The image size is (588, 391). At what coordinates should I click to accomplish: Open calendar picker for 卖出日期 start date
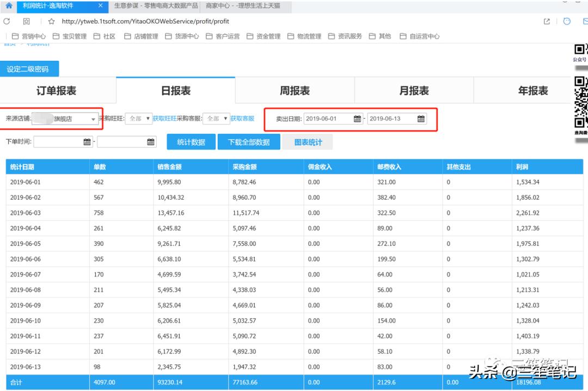357,117
